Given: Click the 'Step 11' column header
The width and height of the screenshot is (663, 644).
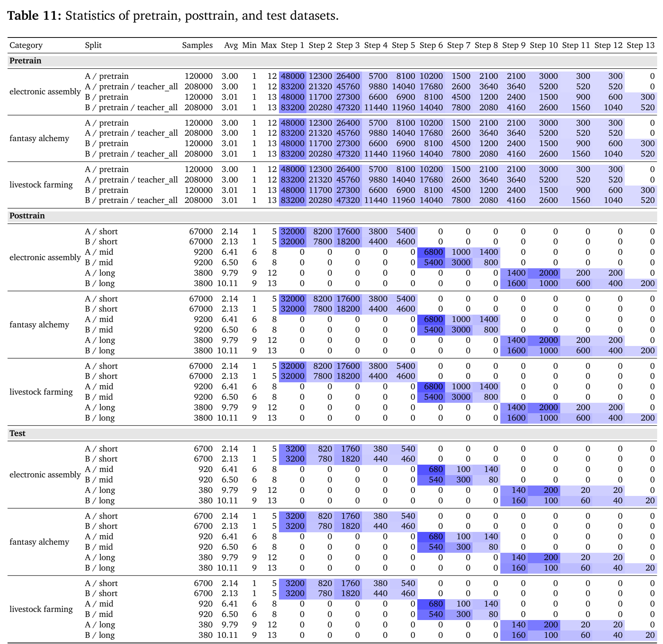Looking at the screenshot, I should (x=576, y=45).
